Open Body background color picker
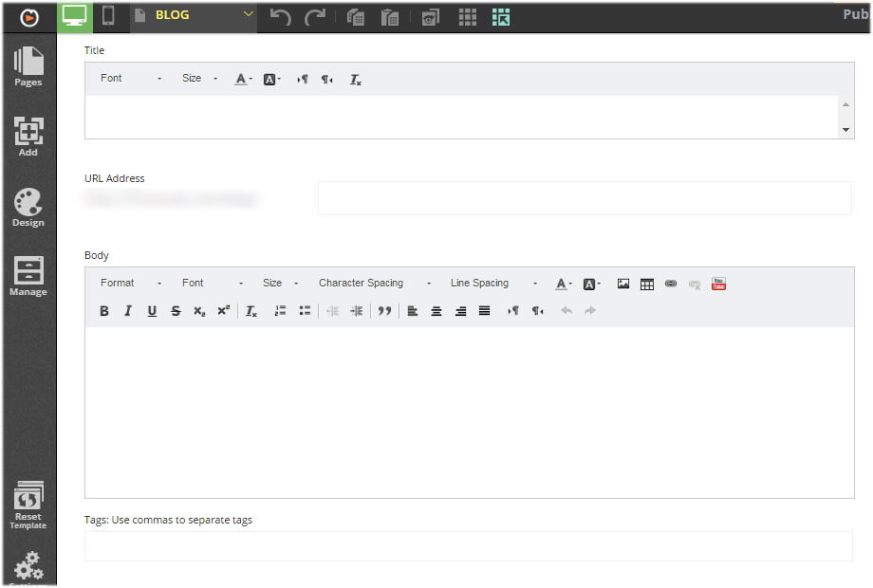 (x=591, y=285)
